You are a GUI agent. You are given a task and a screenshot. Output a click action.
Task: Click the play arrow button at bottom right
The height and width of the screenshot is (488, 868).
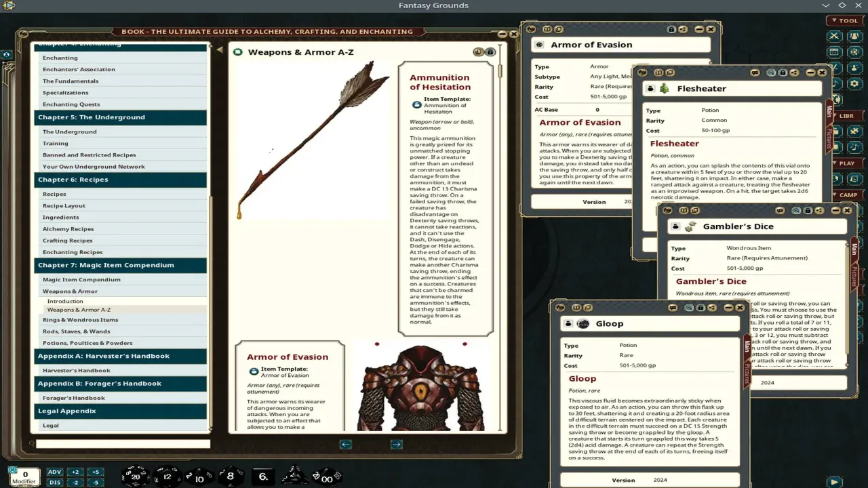[835, 482]
